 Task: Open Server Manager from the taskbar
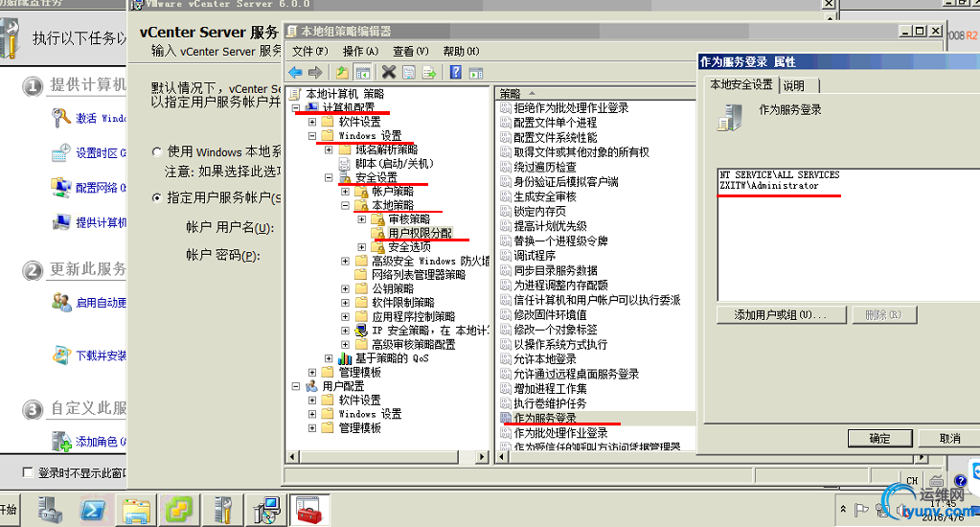point(50,510)
